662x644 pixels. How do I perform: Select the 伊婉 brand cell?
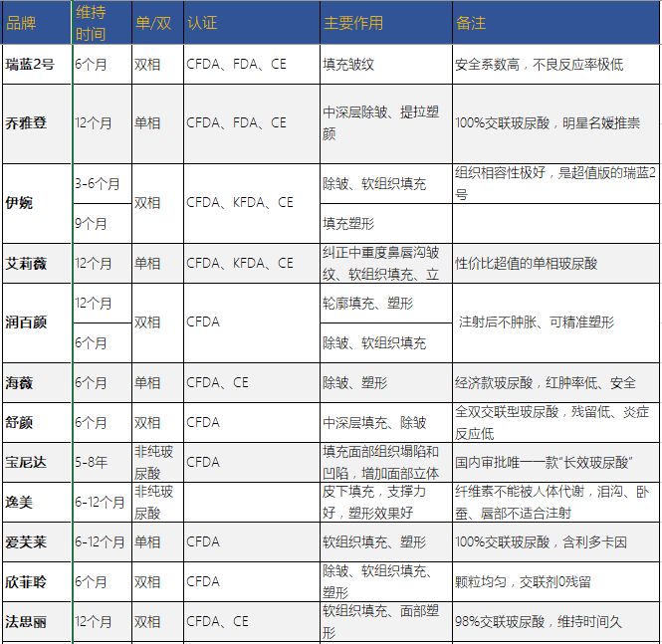click(19, 203)
